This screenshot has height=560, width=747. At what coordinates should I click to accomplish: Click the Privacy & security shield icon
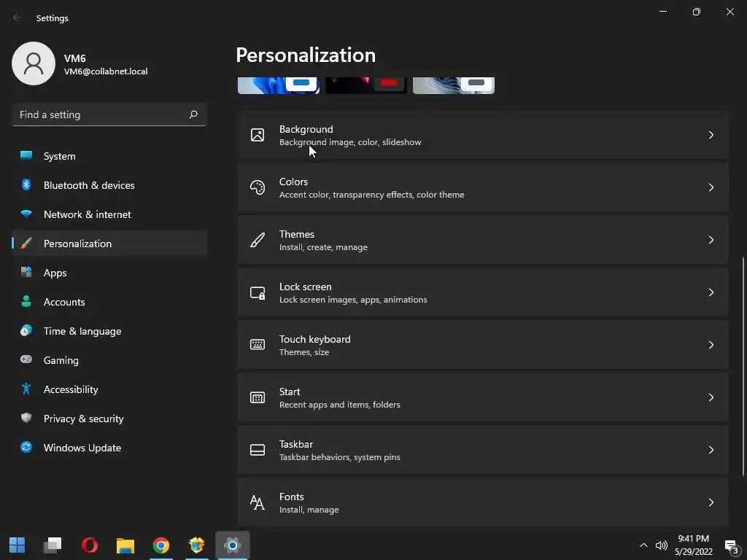click(x=26, y=419)
